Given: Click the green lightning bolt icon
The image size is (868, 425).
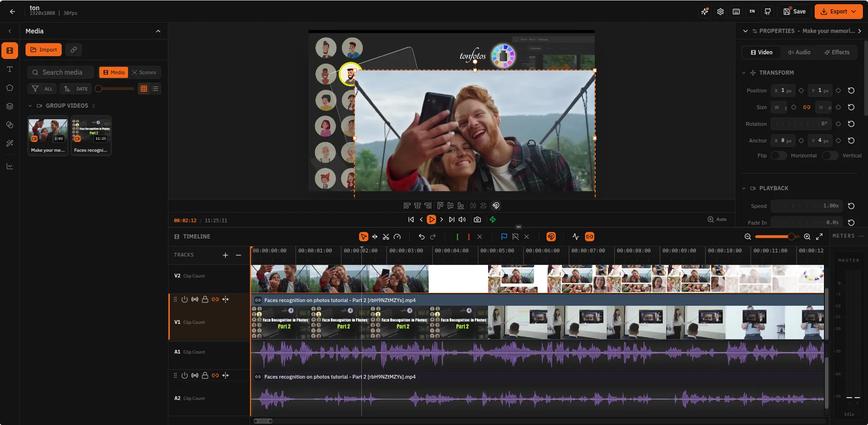Looking at the screenshot, I should (493, 219).
